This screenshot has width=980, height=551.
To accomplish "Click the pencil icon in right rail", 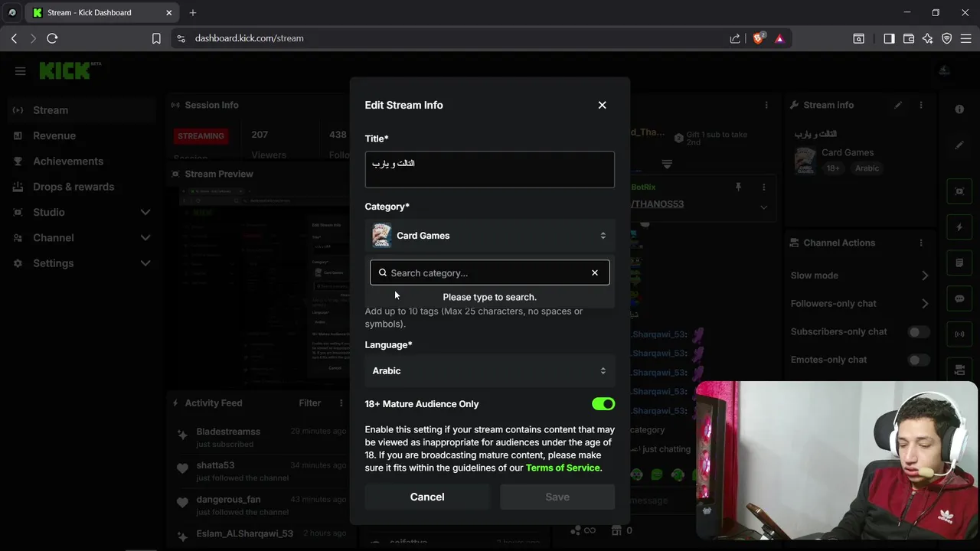I will (x=959, y=145).
